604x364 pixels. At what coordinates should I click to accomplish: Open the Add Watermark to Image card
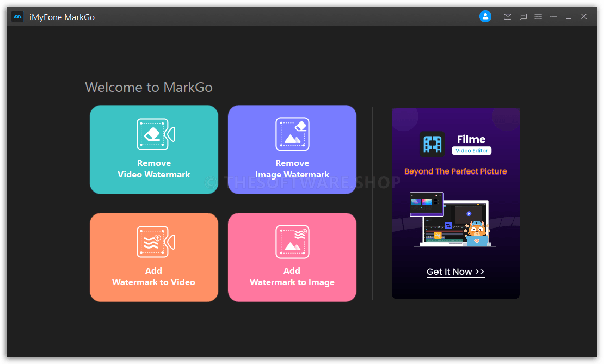(x=292, y=257)
